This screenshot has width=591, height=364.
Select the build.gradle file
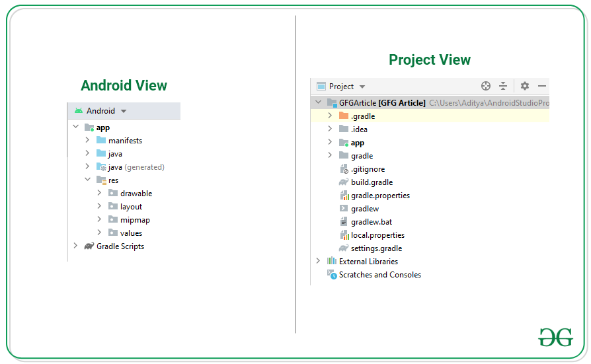[x=372, y=182]
